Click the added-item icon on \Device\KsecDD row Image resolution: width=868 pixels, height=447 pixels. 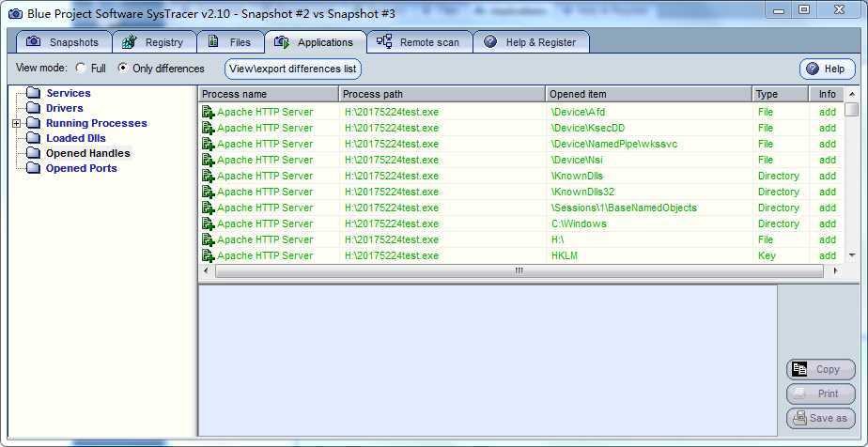click(x=209, y=129)
